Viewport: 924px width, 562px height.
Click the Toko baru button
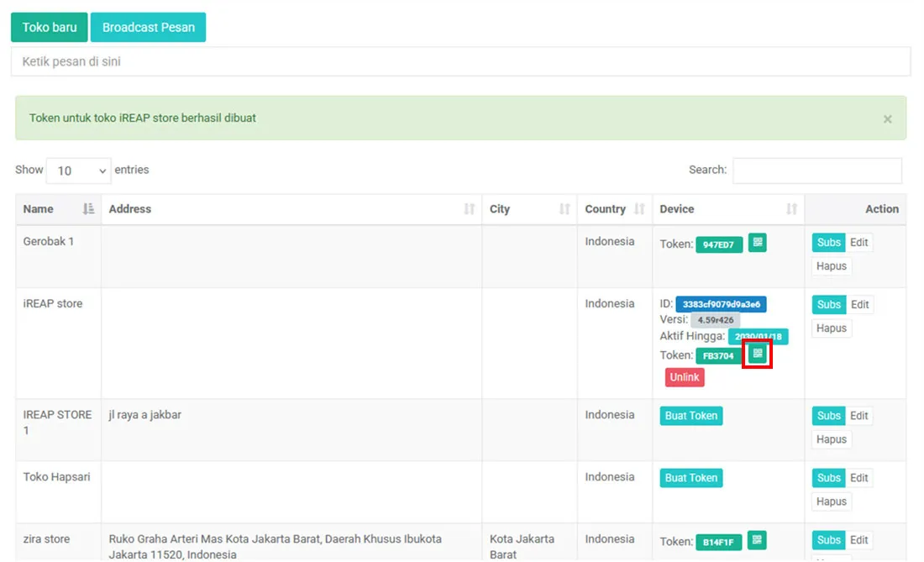50,27
